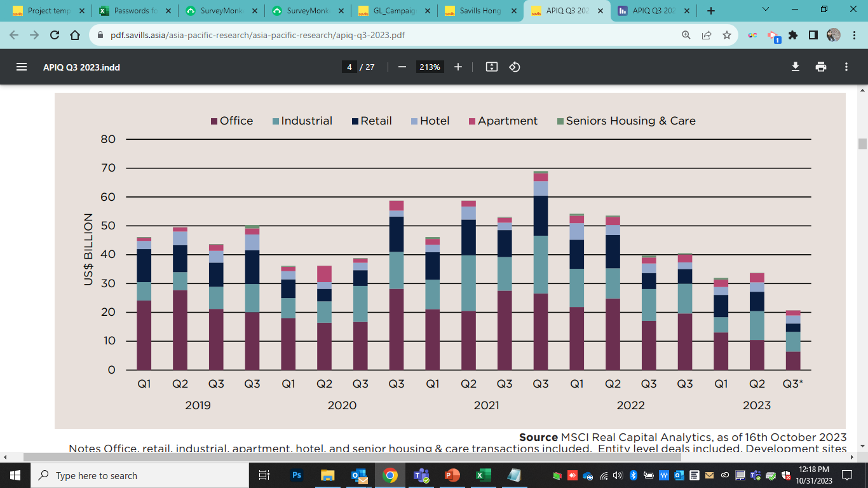This screenshot has width=868, height=488.
Task: Open Chrome's three-dot menu
Action: (x=855, y=35)
